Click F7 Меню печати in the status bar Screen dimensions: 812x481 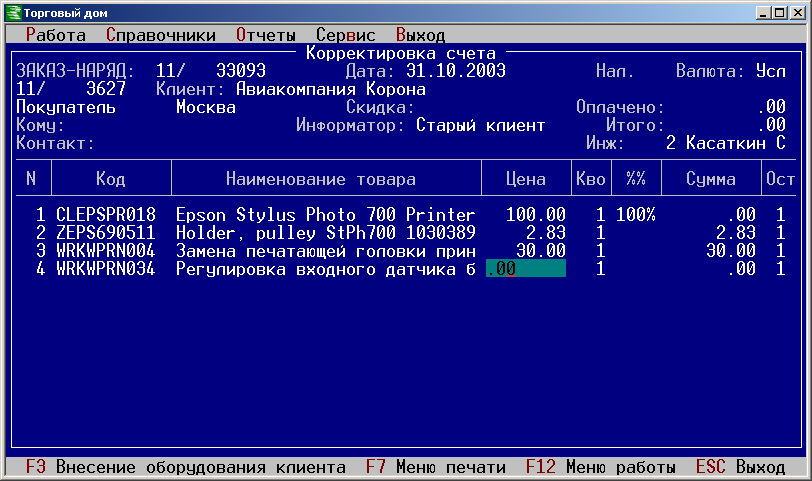pyautogui.click(x=436, y=467)
